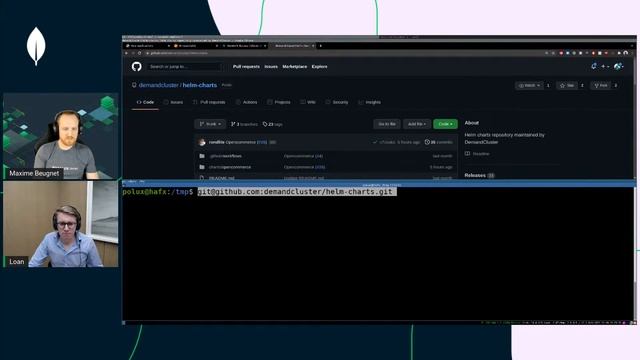Open the helm-charts repository link

200,85
